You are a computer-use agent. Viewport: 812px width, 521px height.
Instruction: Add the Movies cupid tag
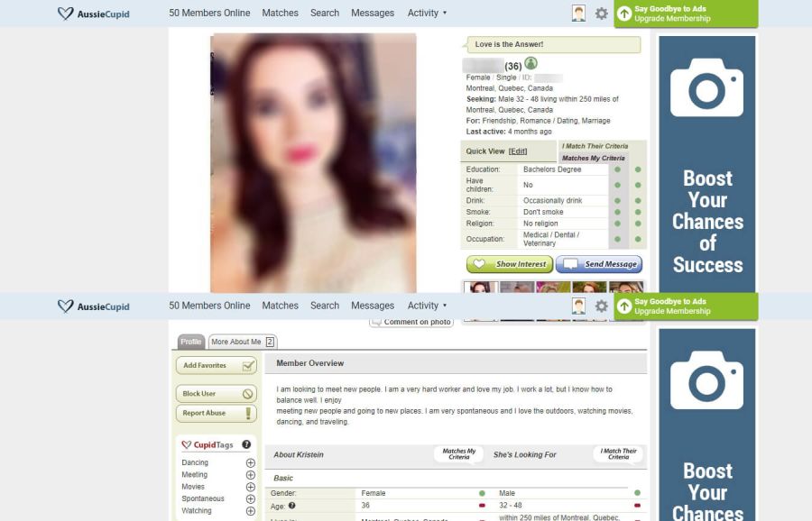click(250, 487)
